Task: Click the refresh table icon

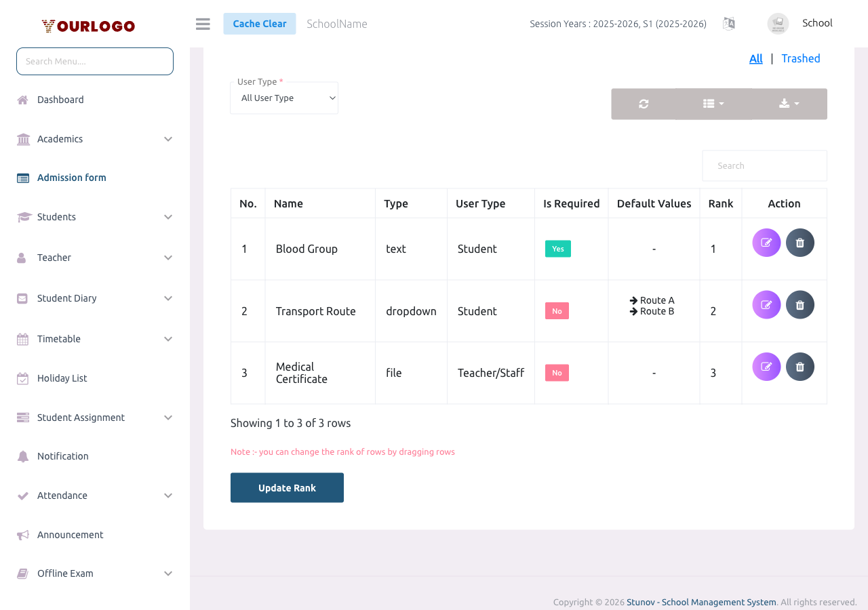Action: 642,104
